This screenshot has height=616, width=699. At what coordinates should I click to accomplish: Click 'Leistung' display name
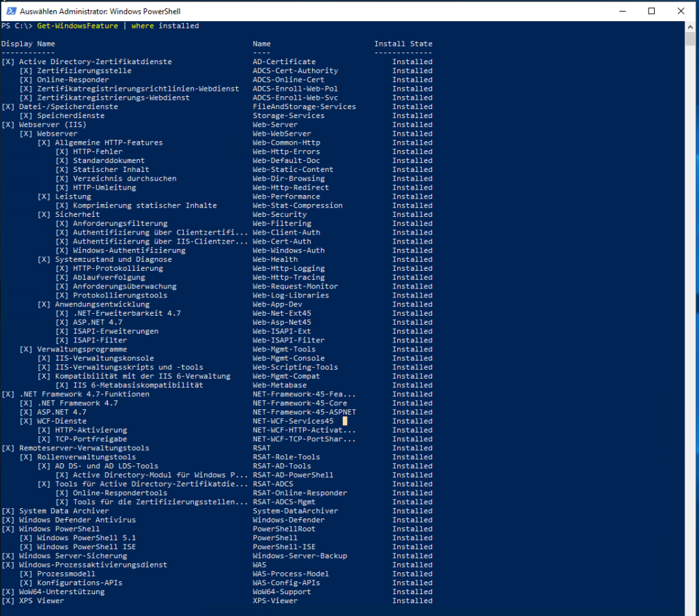click(73, 196)
